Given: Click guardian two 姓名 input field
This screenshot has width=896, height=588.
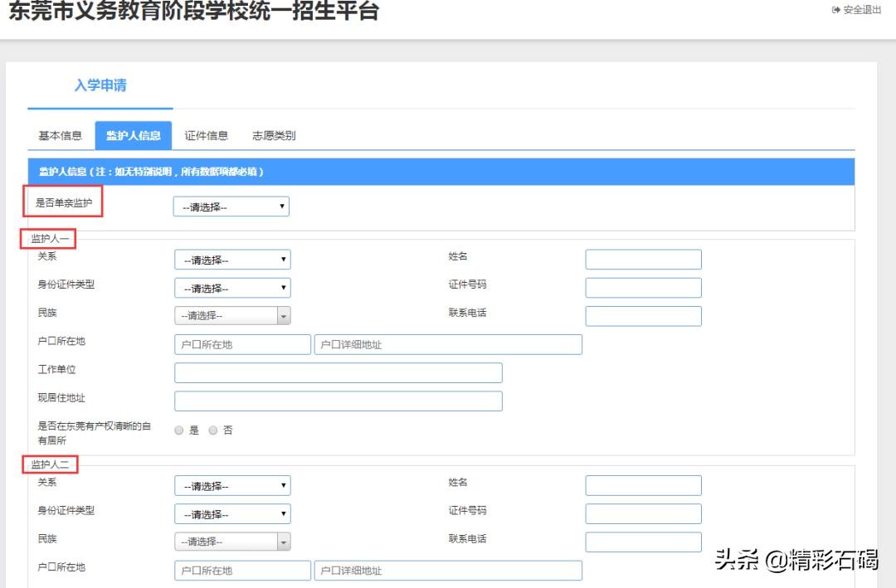Looking at the screenshot, I should [643, 486].
